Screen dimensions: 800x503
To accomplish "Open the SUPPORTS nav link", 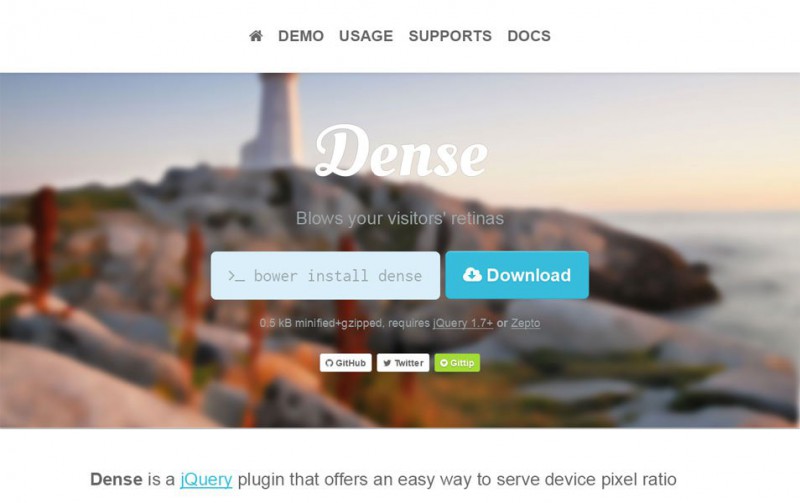I will point(450,36).
